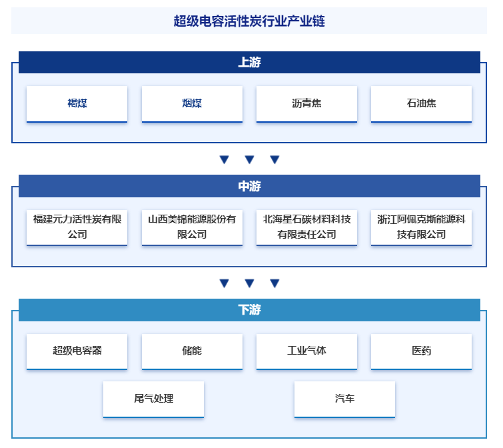
Task: Choose the 石油焦 box
Action: [421, 103]
